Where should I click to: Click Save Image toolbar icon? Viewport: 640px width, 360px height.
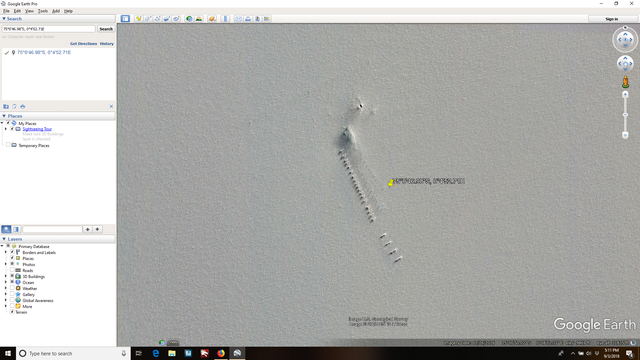tap(257, 19)
